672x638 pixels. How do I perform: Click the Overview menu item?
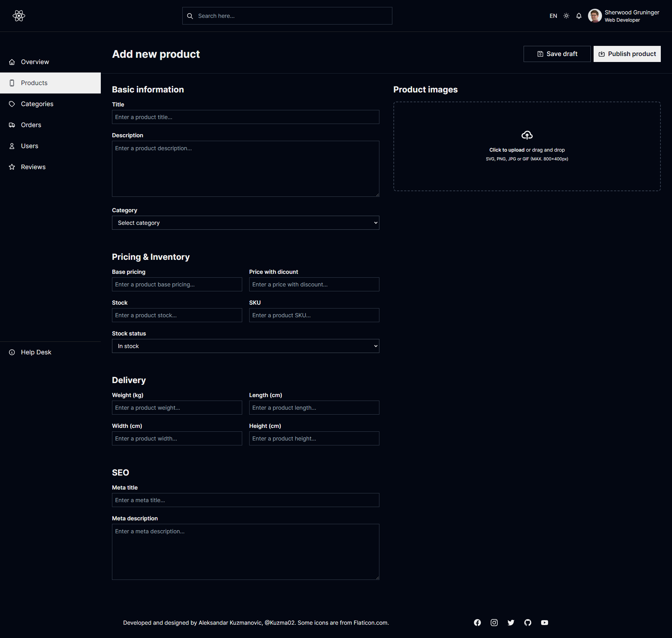[x=34, y=62]
